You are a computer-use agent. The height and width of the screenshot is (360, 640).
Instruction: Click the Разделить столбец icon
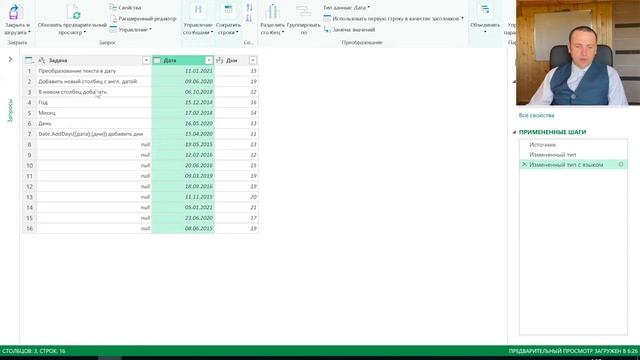coord(272,11)
